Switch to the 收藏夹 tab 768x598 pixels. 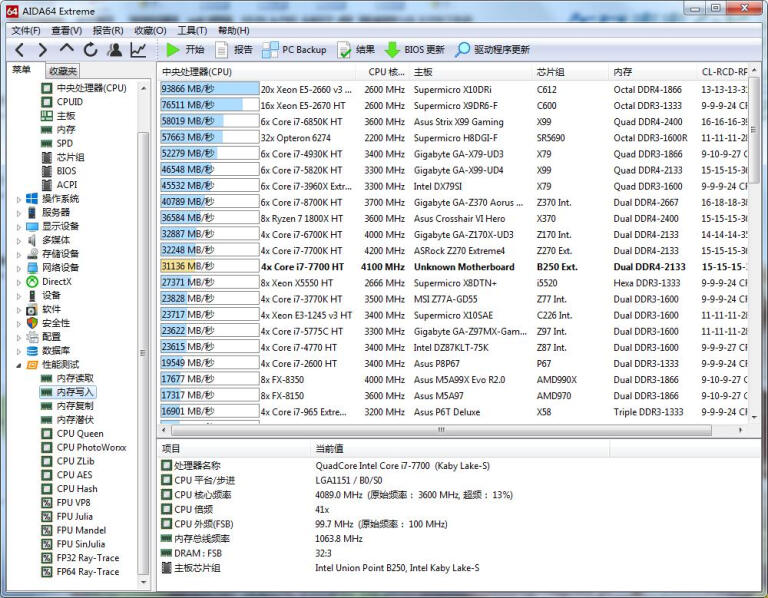[63, 71]
